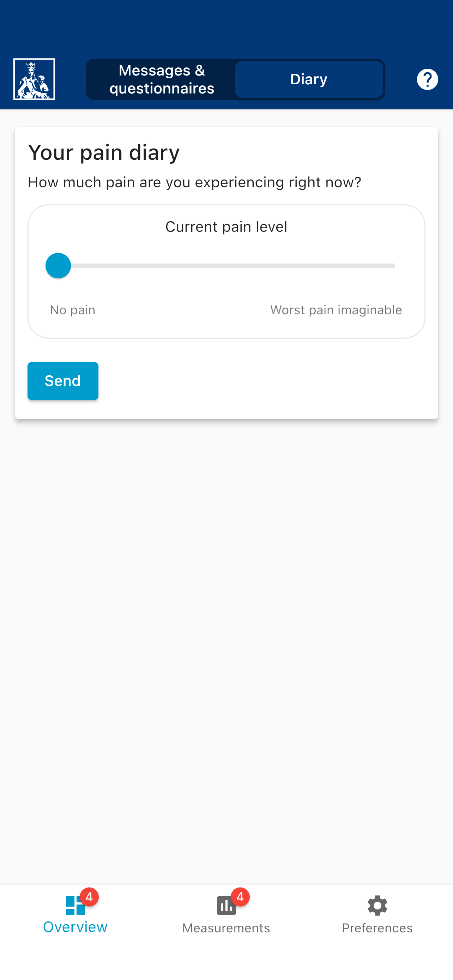This screenshot has height=980, width=453.
Task: Tap the Overview label in bottom navigation
Action: pyautogui.click(x=75, y=927)
